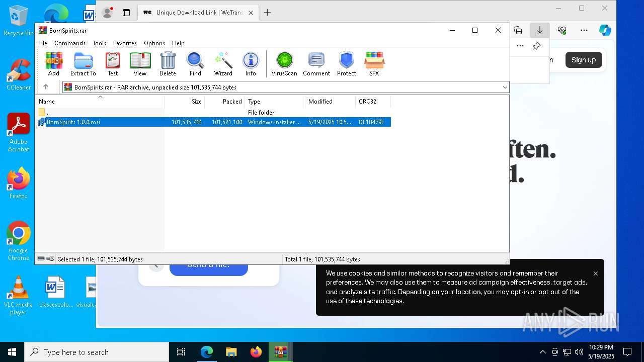Sort by the CRC32 column header

(x=373, y=102)
